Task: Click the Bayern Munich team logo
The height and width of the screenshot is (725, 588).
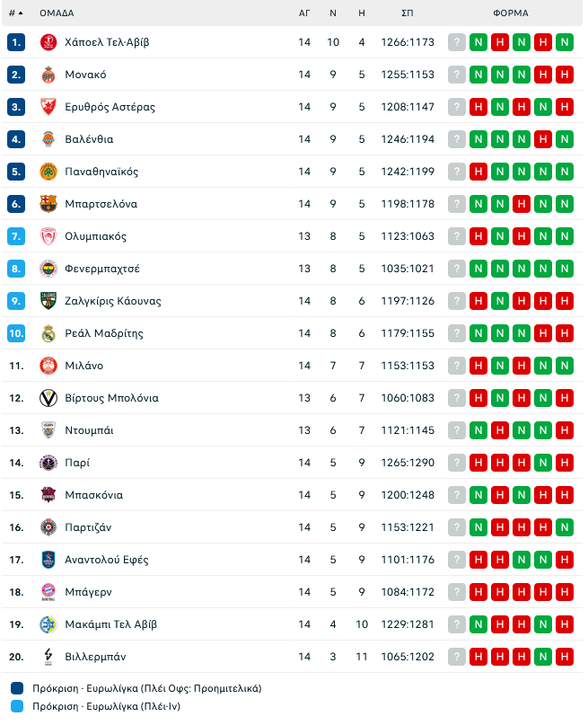Action: pyautogui.click(x=48, y=592)
